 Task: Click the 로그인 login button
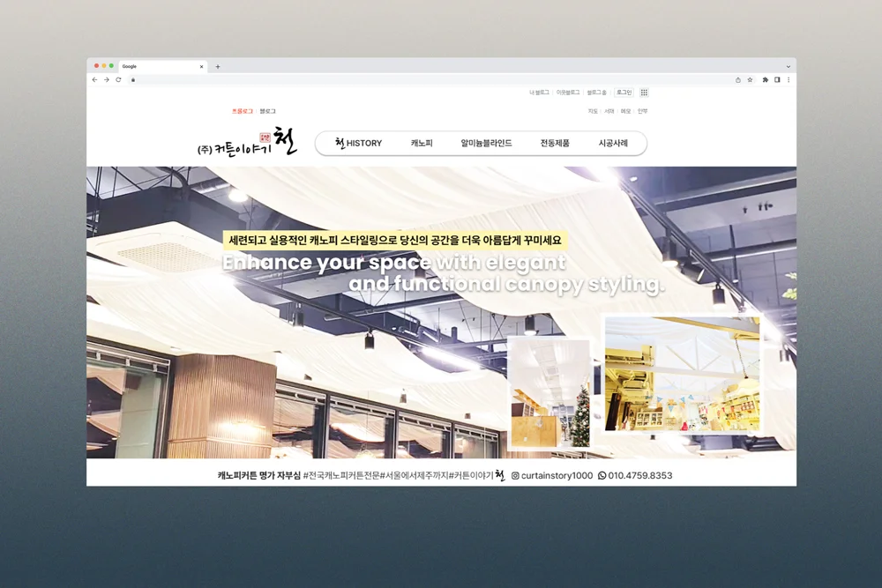click(624, 93)
